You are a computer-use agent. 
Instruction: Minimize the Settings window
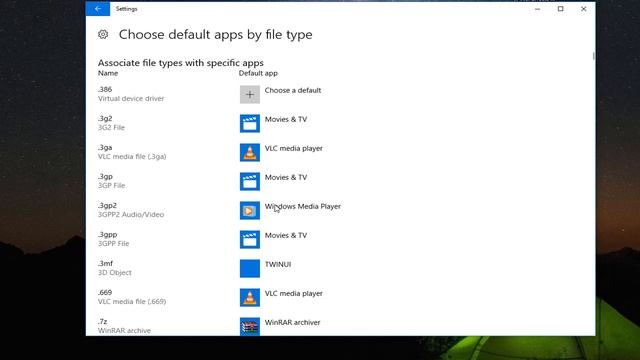538,9
